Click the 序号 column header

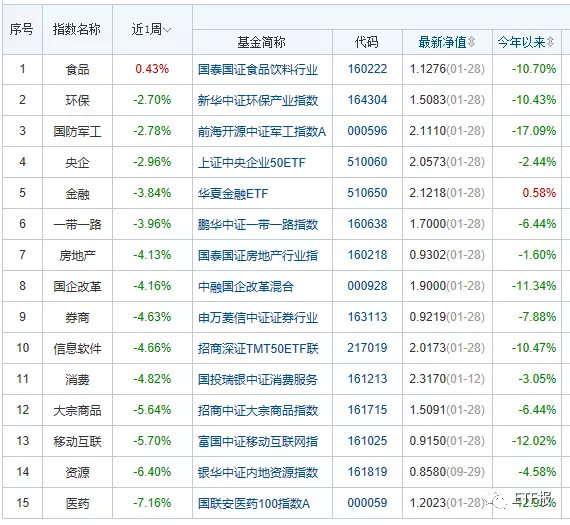coord(21,29)
